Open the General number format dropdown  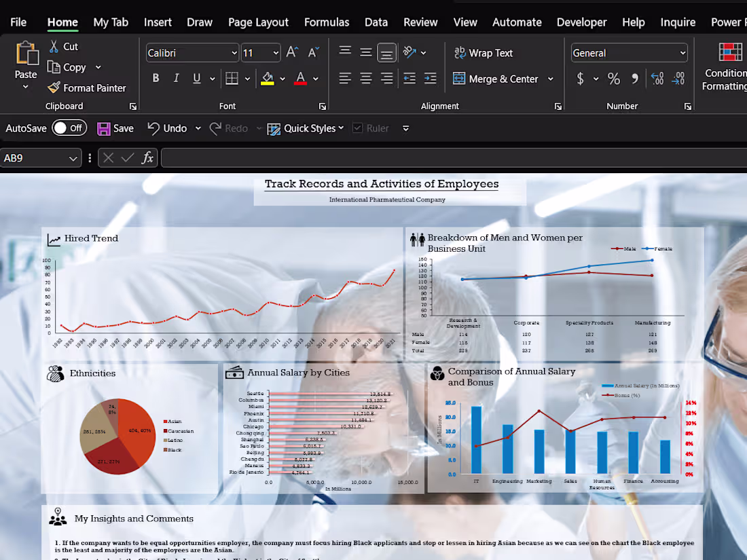(x=628, y=52)
